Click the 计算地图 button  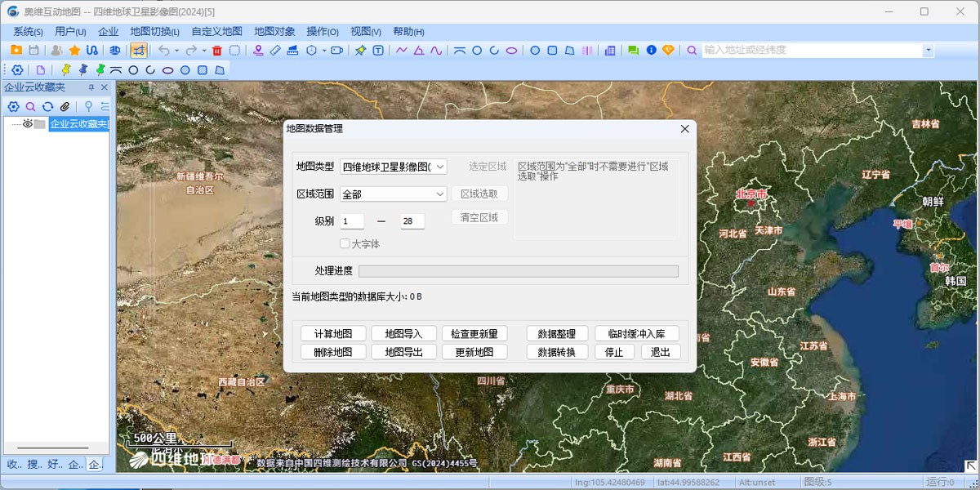pos(333,334)
